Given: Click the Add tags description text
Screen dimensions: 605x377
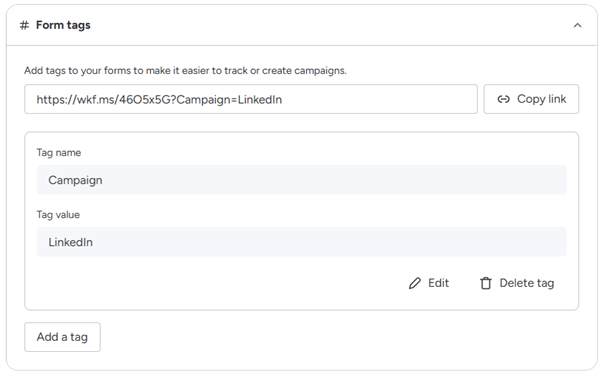Looking at the screenshot, I should pyautogui.click(x=185, y=71).
